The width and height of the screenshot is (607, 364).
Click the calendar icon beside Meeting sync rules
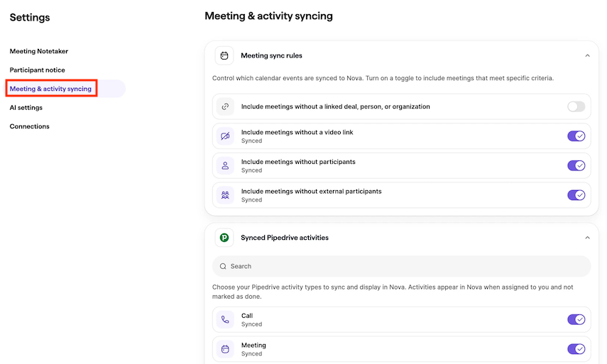pos(224,56)
